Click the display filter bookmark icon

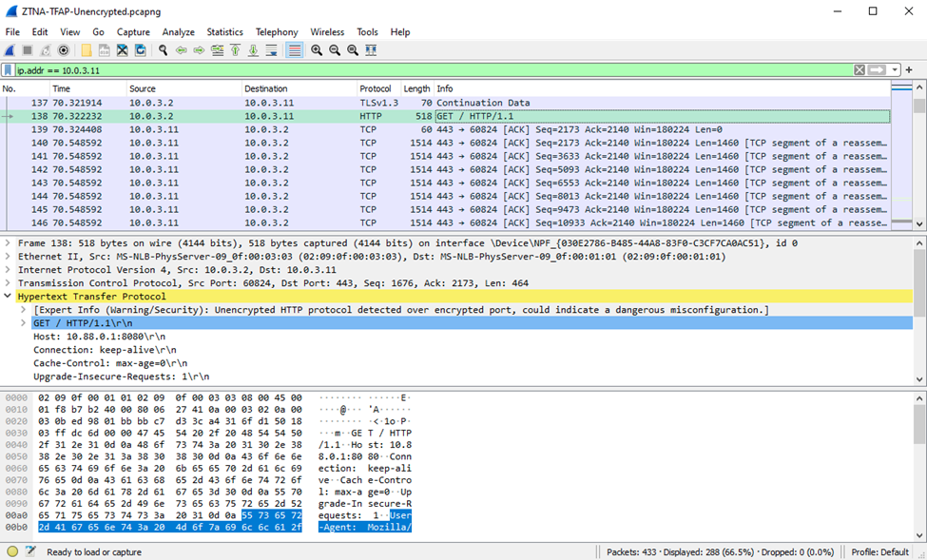8,70
